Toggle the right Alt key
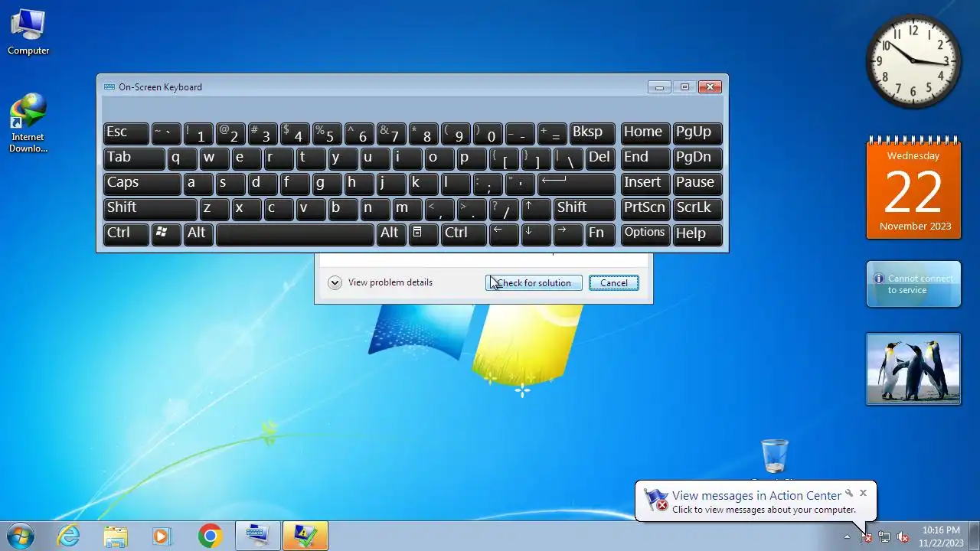 pos(391,233)
